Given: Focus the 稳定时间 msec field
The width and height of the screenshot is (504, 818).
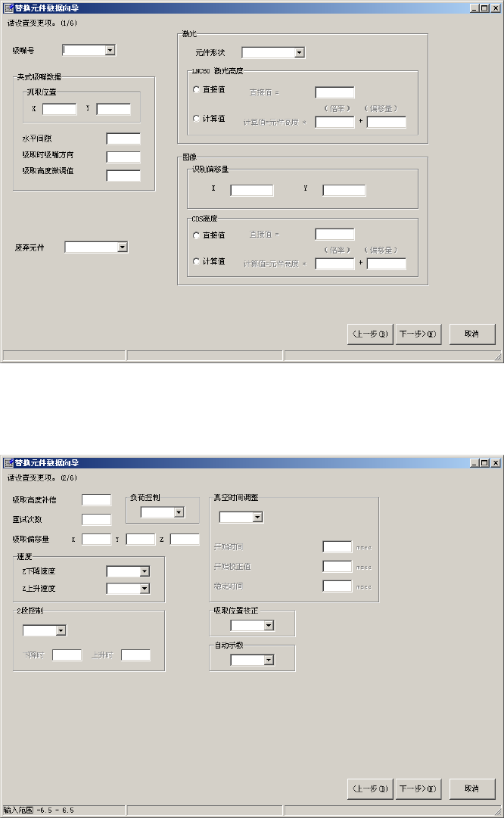Looking at the screenshot, I should [338, 586].
